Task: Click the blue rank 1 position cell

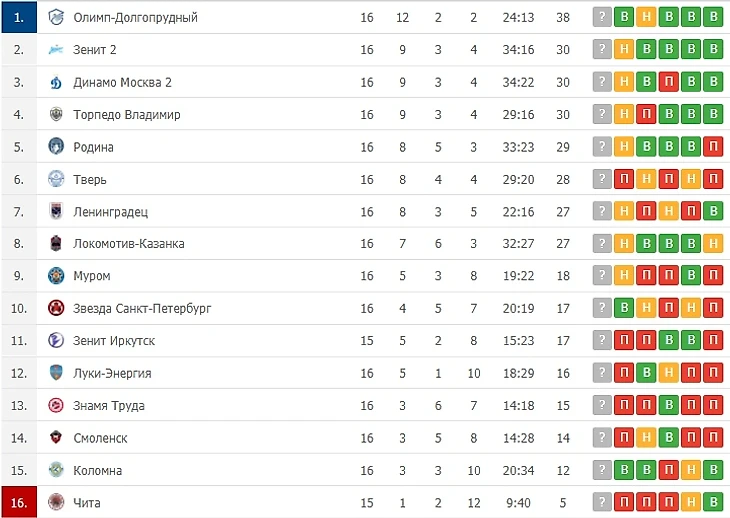Action: click(x=19, y=17)
